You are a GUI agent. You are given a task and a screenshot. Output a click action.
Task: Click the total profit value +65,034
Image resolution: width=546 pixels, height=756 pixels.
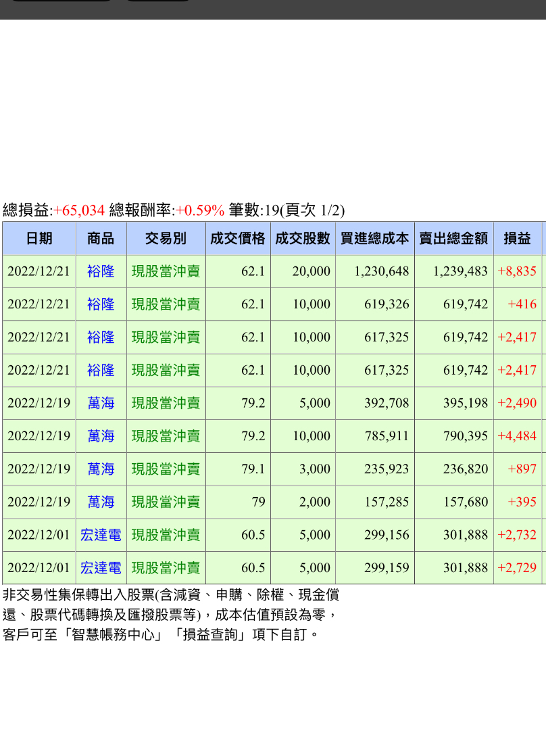(78, 210)
